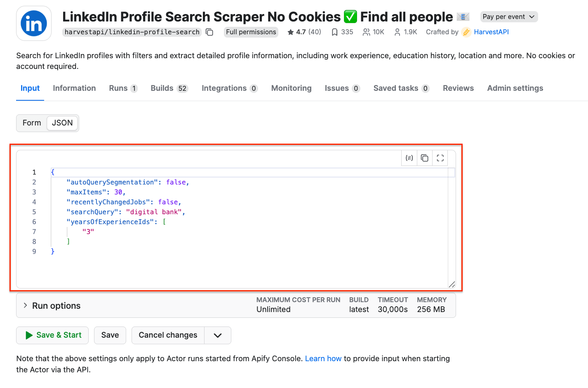Switch input view to Form
The image size is (588, 388).
click(32, 123)
